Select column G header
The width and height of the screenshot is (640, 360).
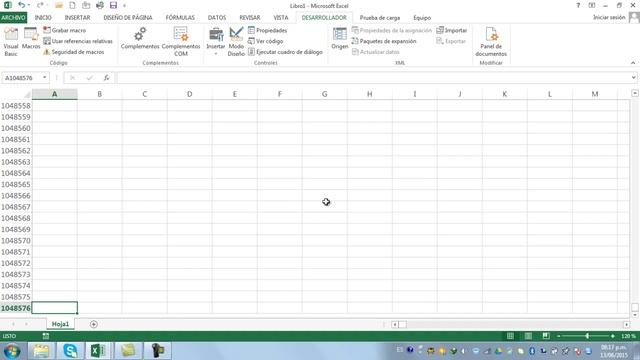tap(324, 94)
